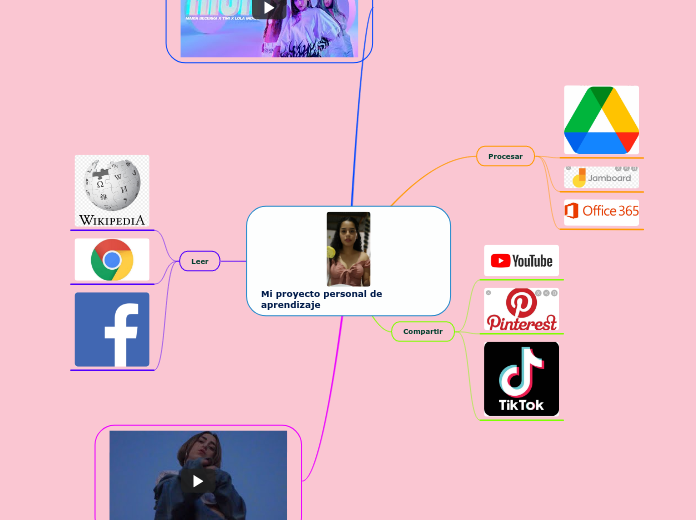This screenshot has width=696, height=520.
Task: Select the Office 365 logo node
Action: (x=601, y=212)
